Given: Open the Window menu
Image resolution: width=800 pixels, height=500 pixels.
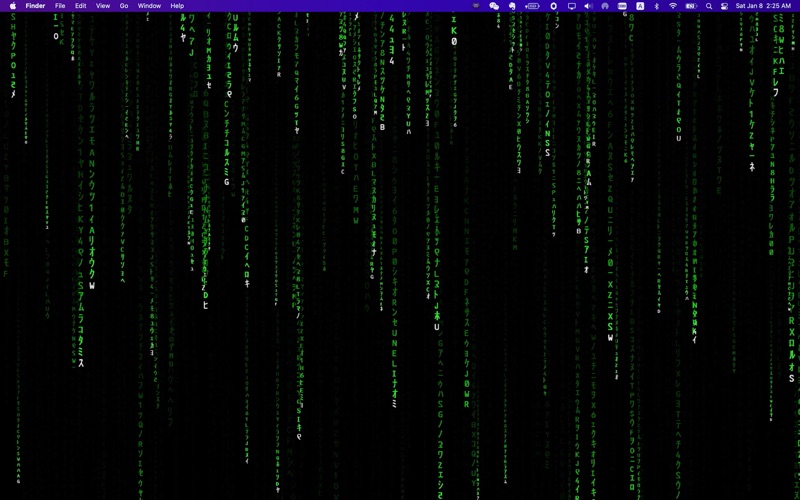Looking at the screenshot, I should click(149, 6).
